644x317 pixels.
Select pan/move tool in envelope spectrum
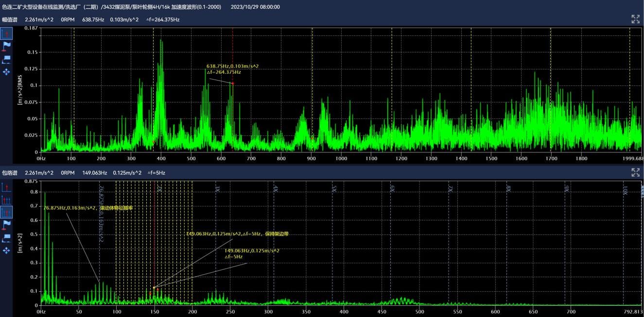point(7,250)
